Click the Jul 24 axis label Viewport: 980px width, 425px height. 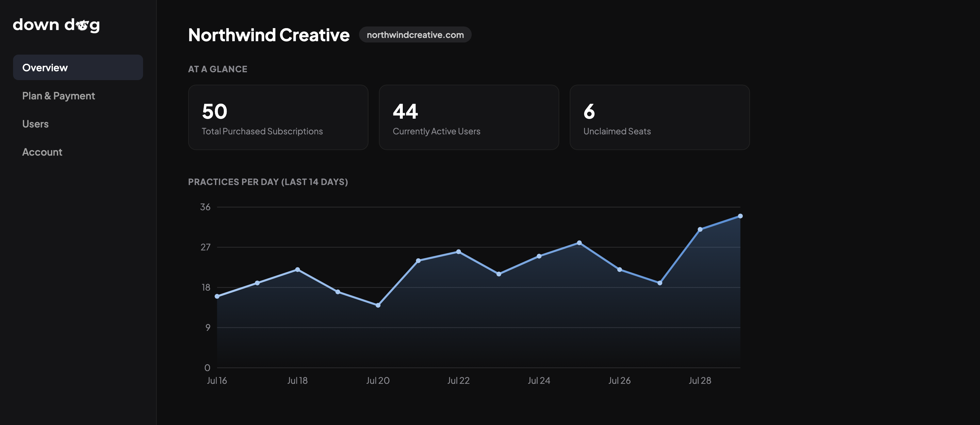(x=539, y=381)
